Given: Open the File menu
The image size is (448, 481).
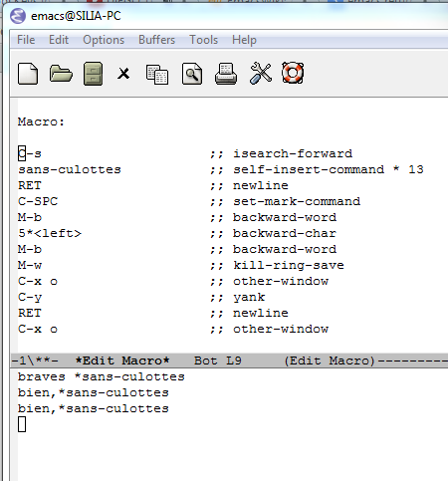Looking at the screenshot, I should point(26,40).
